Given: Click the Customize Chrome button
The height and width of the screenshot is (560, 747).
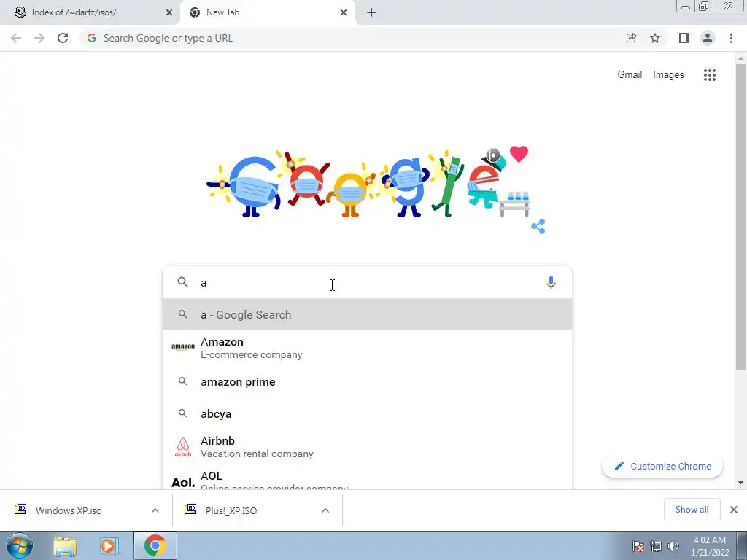Looking at the screenshot, I should coord(662,466).
